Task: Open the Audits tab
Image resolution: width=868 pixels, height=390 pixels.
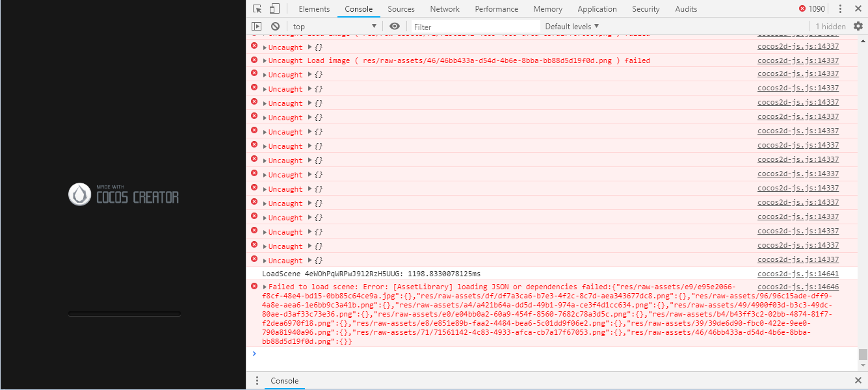Action: (x=686, y=9)
